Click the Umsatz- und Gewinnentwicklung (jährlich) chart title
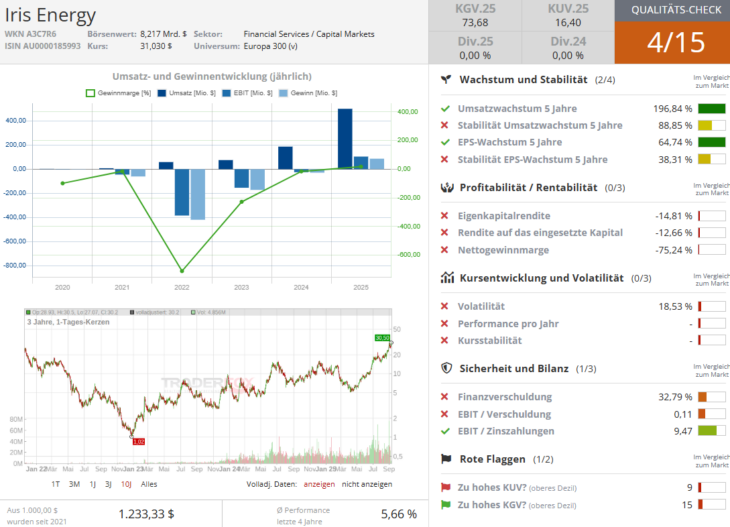 [x=212, y=76]
